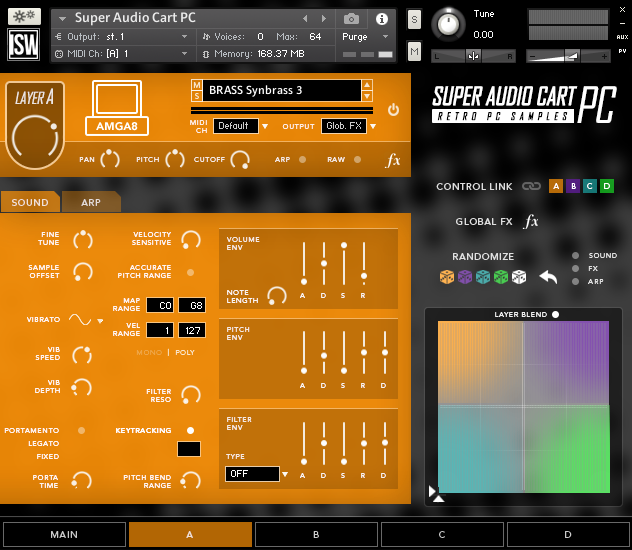Click the Filter Env attack slider
The height and width of the screenshot is (550, 632).
pyautogui.click(x=304, y=444)
